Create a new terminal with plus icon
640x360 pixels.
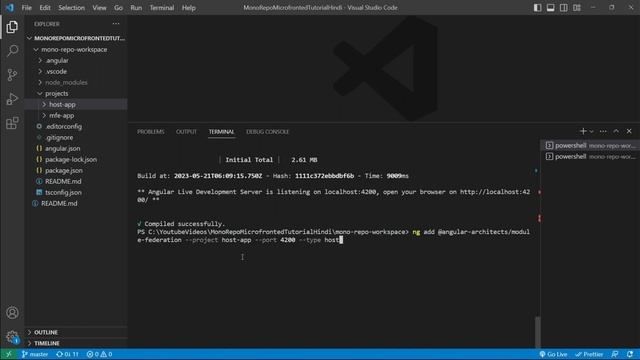583,131
